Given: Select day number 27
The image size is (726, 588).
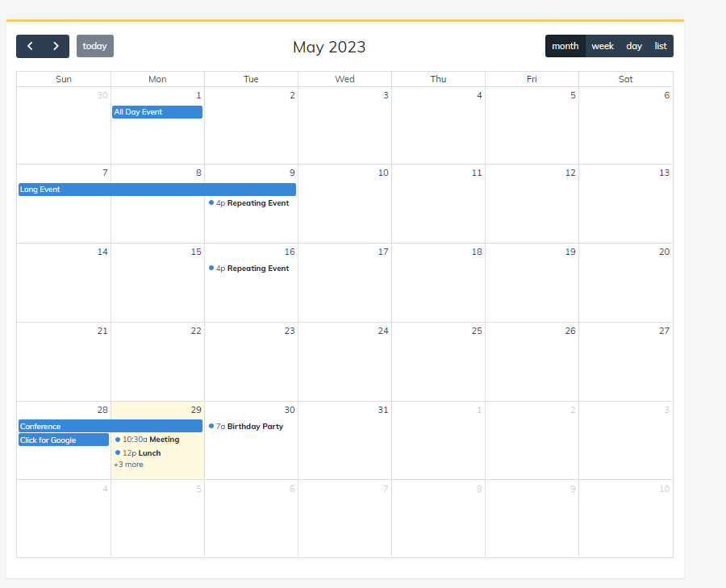Looking at the screenshot, I should 664,331.
